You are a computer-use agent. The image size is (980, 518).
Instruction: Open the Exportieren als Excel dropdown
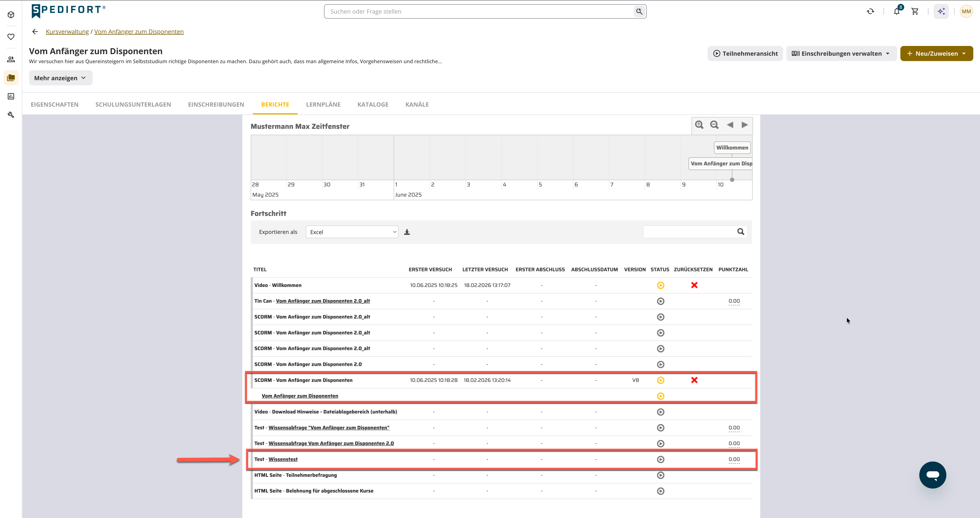(352, 232)
